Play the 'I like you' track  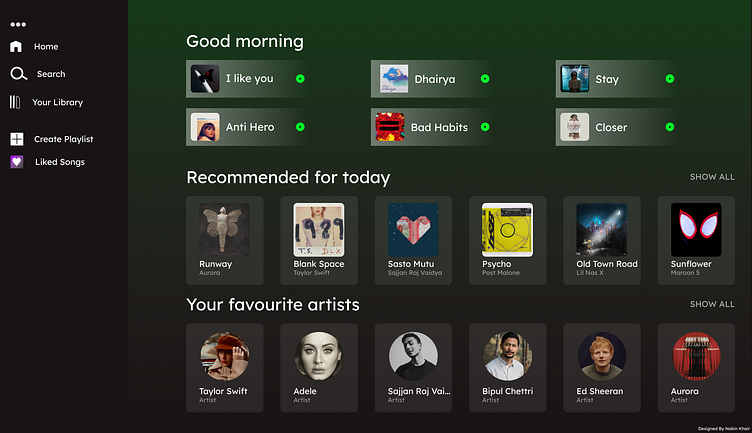click(300, 78)
